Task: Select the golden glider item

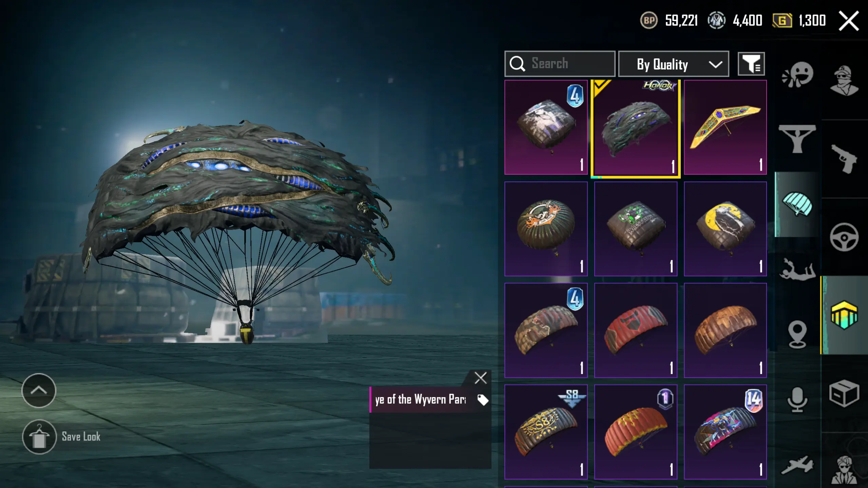Action: click(x=725, y=128)
